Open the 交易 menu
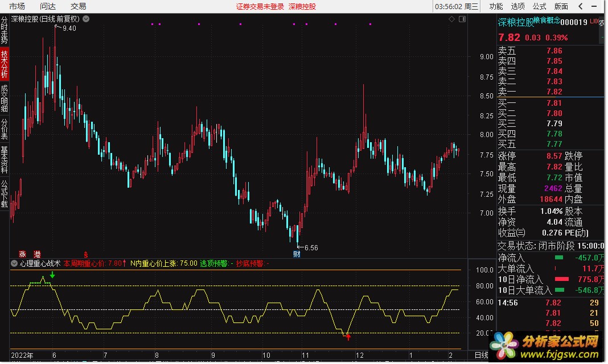 [79, 7]
